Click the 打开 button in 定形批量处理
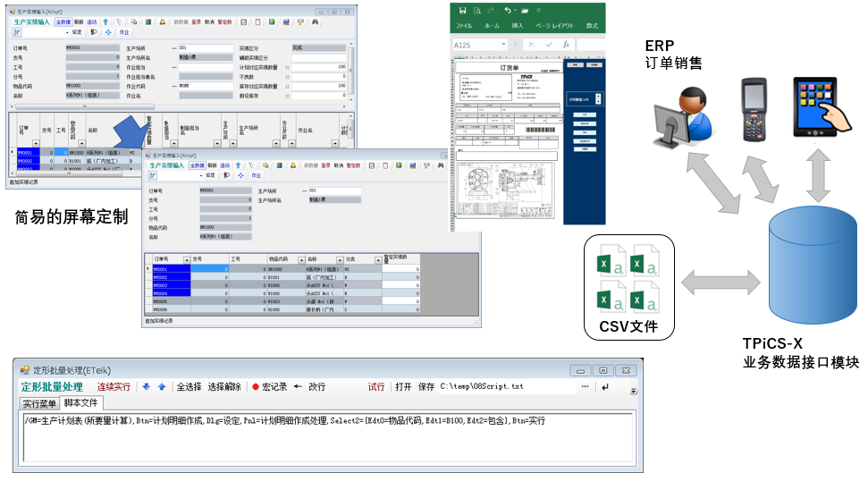Image resolution: width=868 pixels, height=481 pixels. (x=403, y=387)
